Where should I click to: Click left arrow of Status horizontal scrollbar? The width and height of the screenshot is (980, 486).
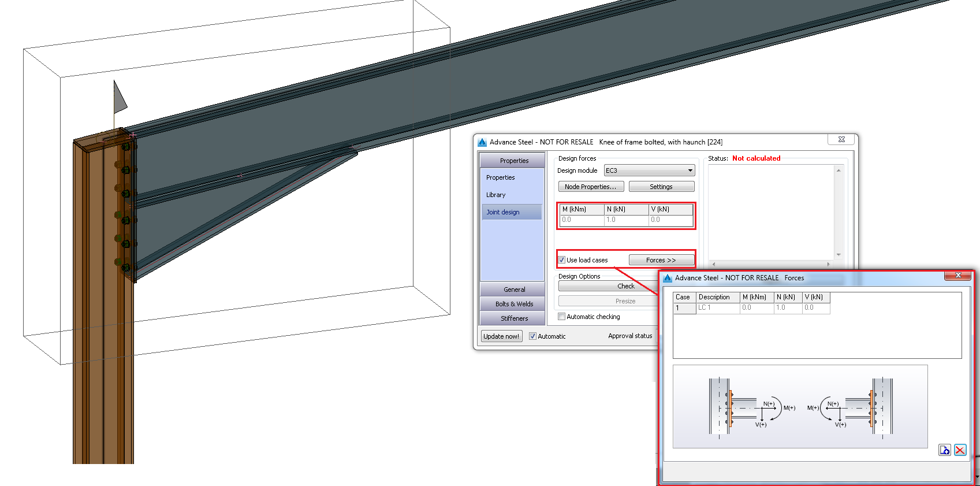pyautogui.click(x=713, y=264)
